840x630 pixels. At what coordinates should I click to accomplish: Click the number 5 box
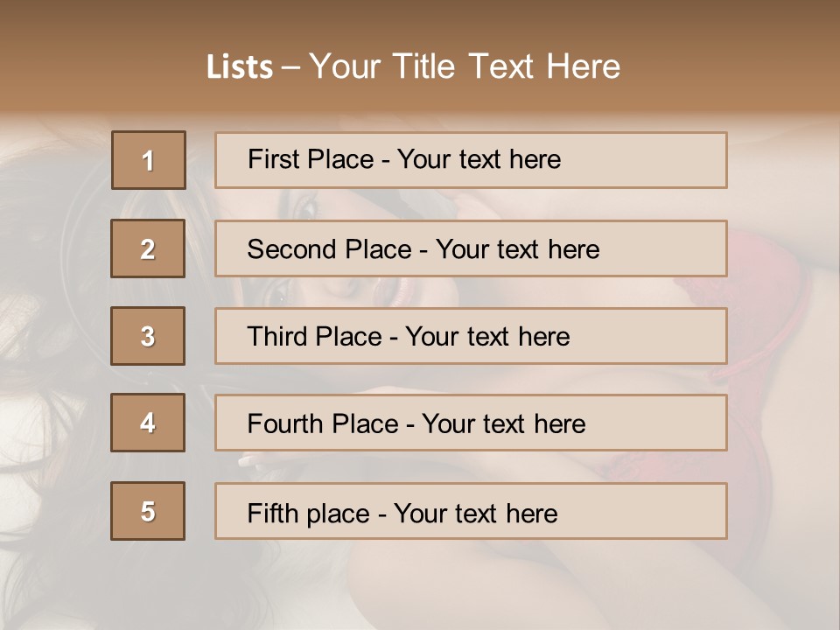coord(148,511)
